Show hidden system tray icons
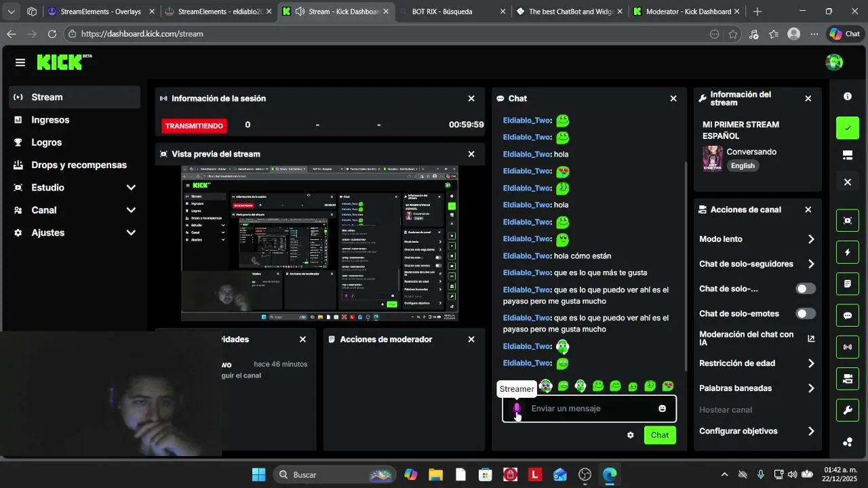The image size is (868, 488). coord(724,474)
